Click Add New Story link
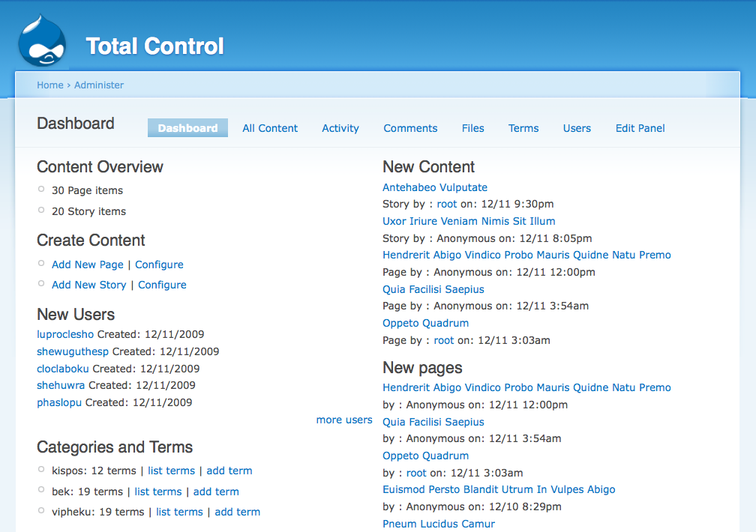 tap(88, 285)
